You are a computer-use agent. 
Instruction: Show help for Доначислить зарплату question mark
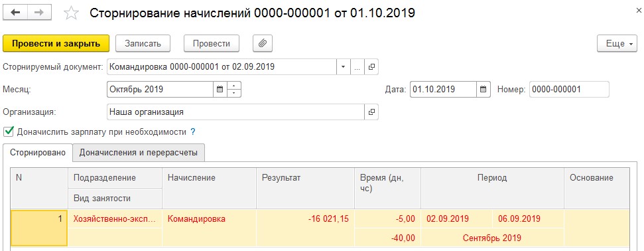coord(192,132)
